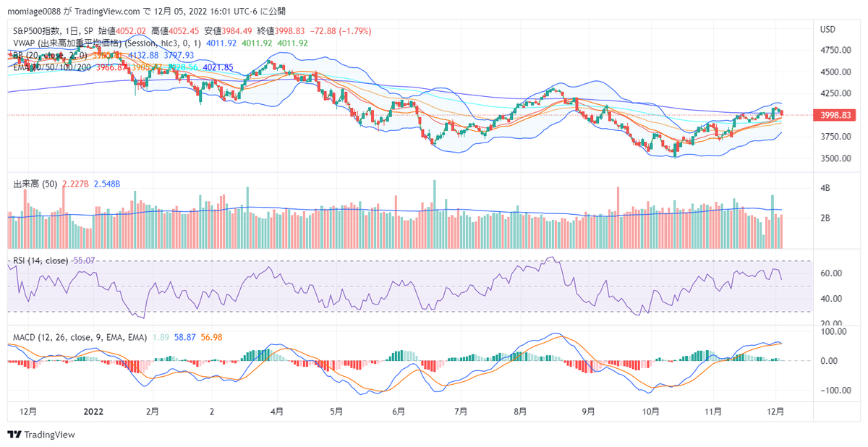Click the 7月 time axis label

tap(461, 412)
